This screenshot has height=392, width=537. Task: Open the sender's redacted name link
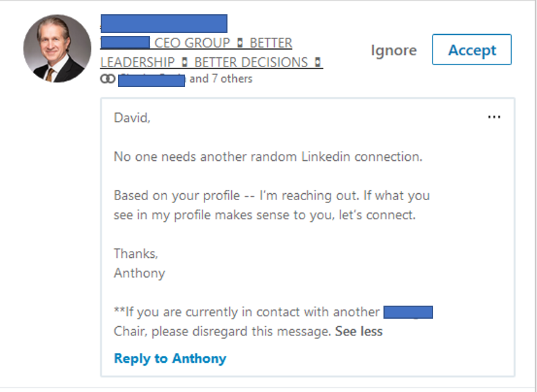[163, 24]
